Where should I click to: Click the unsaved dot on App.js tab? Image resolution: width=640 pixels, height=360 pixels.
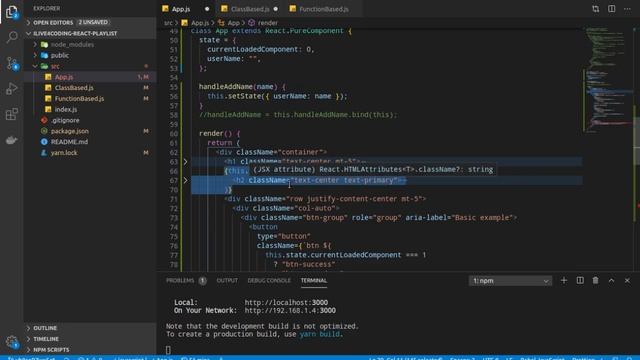[207, 9]
